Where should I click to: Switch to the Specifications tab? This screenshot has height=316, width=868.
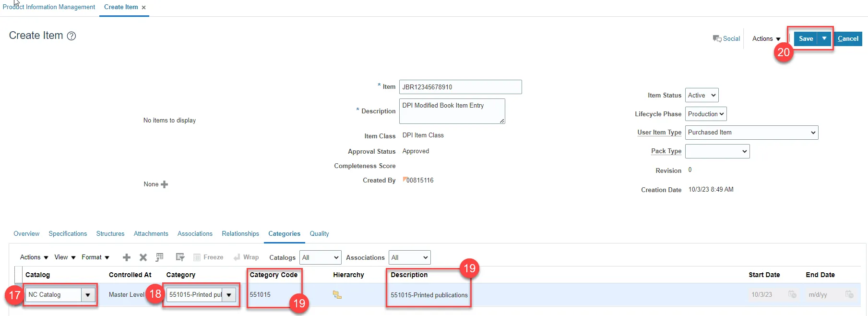point(68,234)
